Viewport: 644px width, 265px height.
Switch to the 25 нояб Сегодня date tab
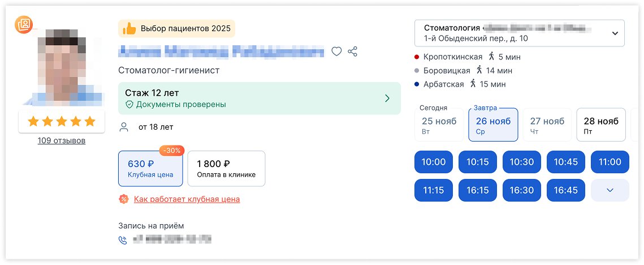click(x=438, y=125)
